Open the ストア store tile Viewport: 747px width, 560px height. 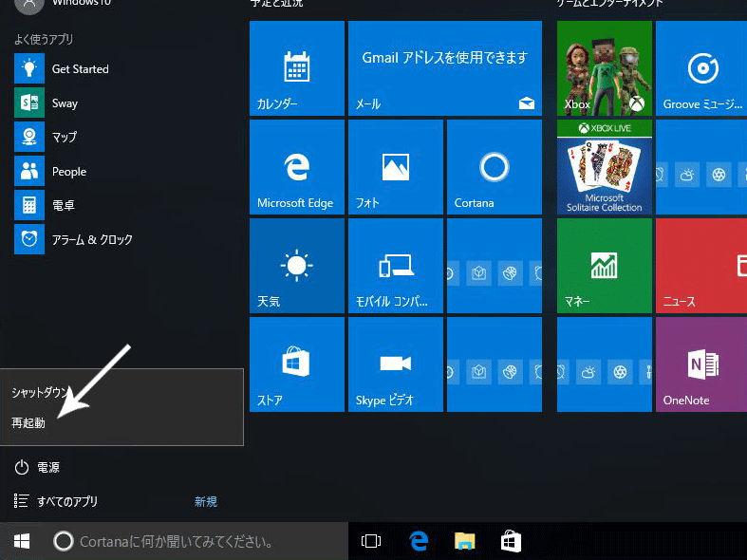coord(297,364)
